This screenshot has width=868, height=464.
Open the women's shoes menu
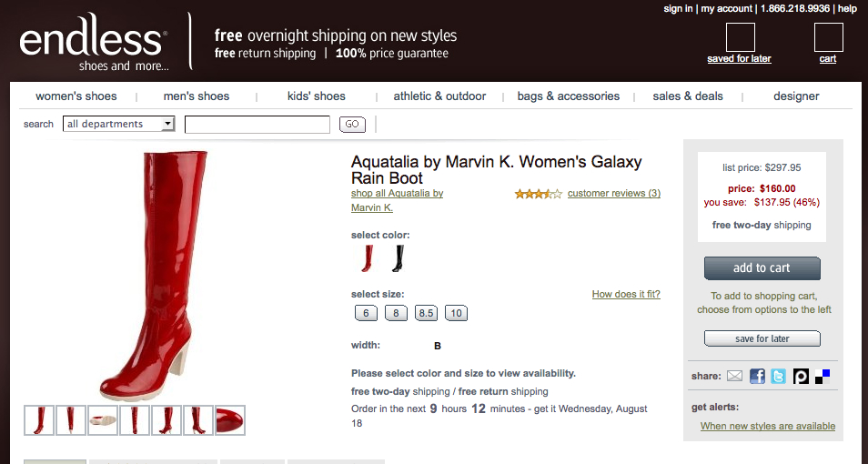pyautogui.click(x=76, y=96)
